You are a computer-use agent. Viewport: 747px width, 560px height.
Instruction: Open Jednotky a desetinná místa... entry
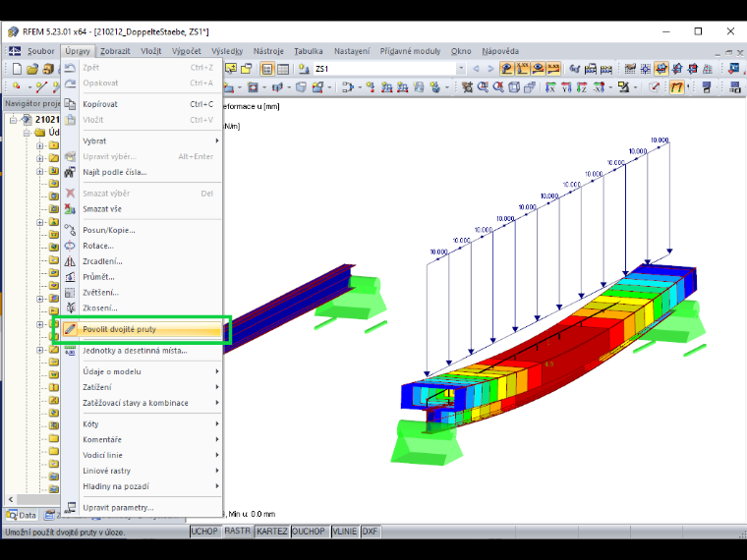point(142,351)
